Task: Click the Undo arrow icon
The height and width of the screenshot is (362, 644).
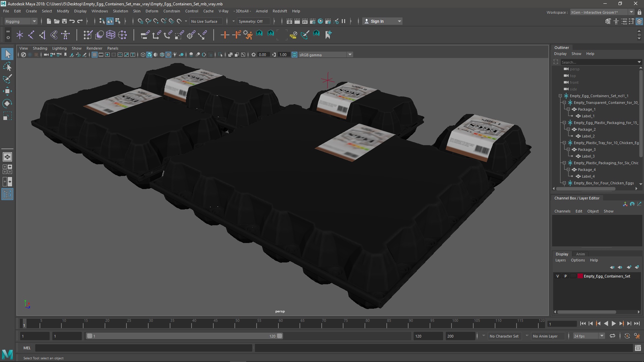Action: point(72,21)
